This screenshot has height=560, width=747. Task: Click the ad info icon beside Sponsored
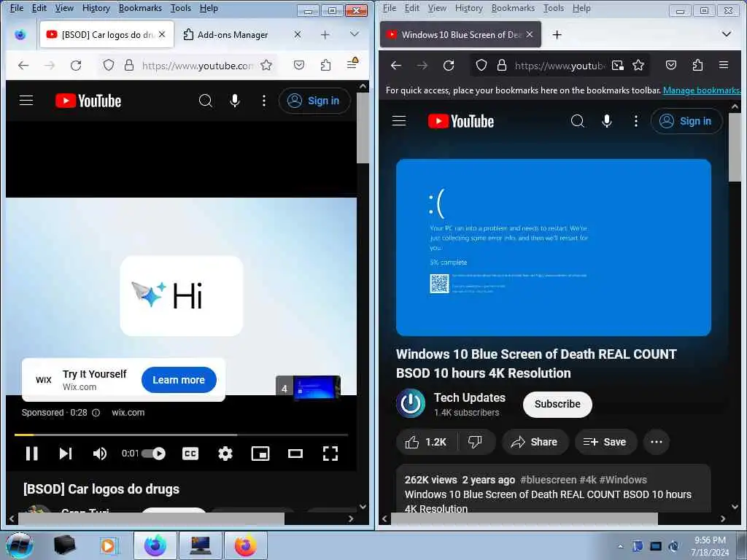[96, 413]
